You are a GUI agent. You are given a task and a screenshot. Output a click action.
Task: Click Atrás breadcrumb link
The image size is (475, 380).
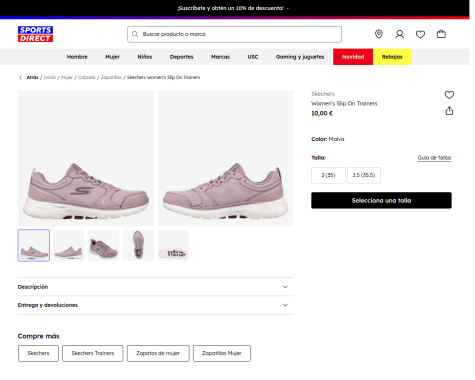(32, 77)
